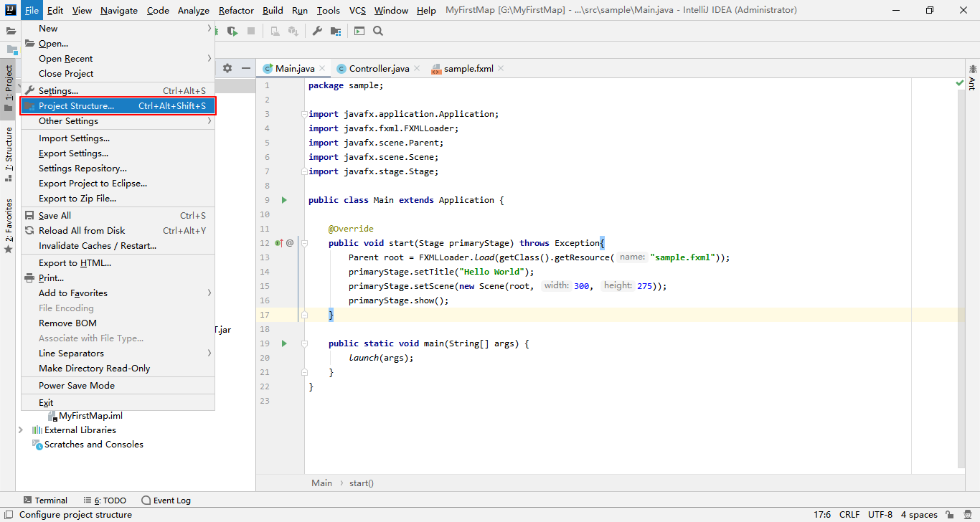This screenshot has height=522, width=980.
Task: Open Project Structure toolbar folder icon
Action: 336,31
